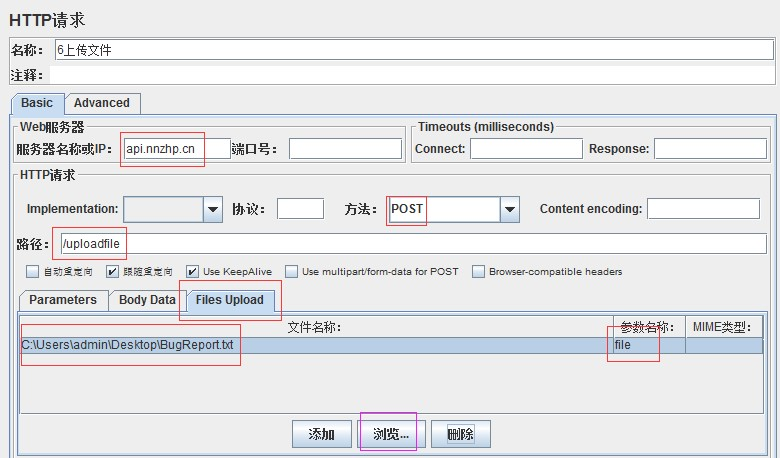Edit the 路径 field with /uploadfile
This screenshot has height=458, width=780.
413,244
